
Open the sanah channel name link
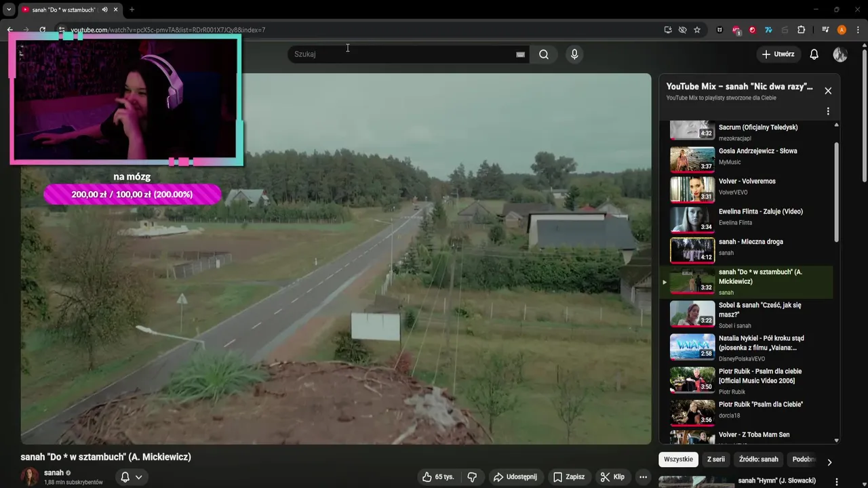point(54,472)
